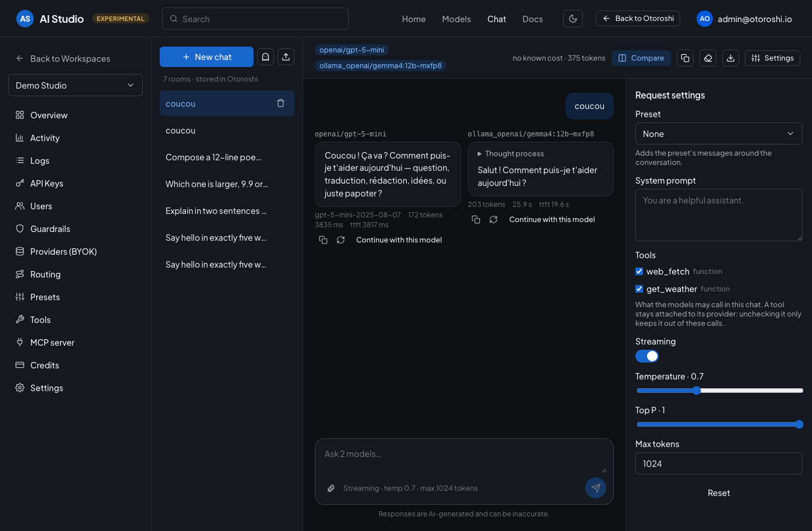Toggle dark mode moon icon

click(x=573, y=19)
